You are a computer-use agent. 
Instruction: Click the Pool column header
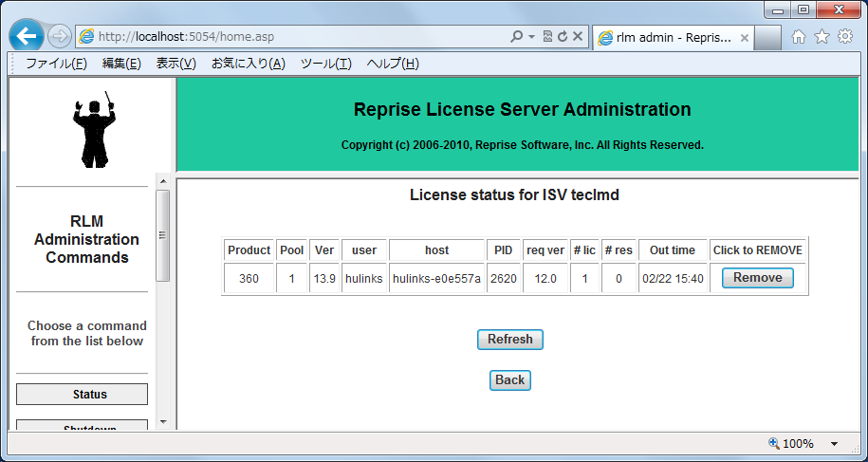click(x=292, y=250)
